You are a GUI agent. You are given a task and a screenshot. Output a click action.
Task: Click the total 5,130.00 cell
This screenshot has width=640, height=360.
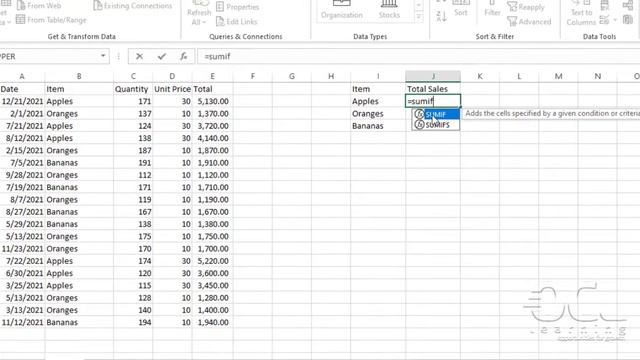pyautogui.click(x=212, y=101)
